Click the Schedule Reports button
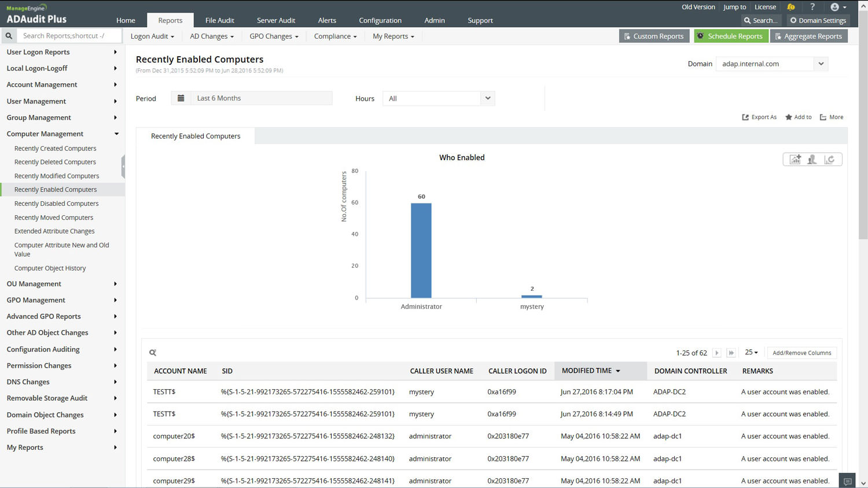The width and height of the screenshot is (868, 488). pos(731,36)
